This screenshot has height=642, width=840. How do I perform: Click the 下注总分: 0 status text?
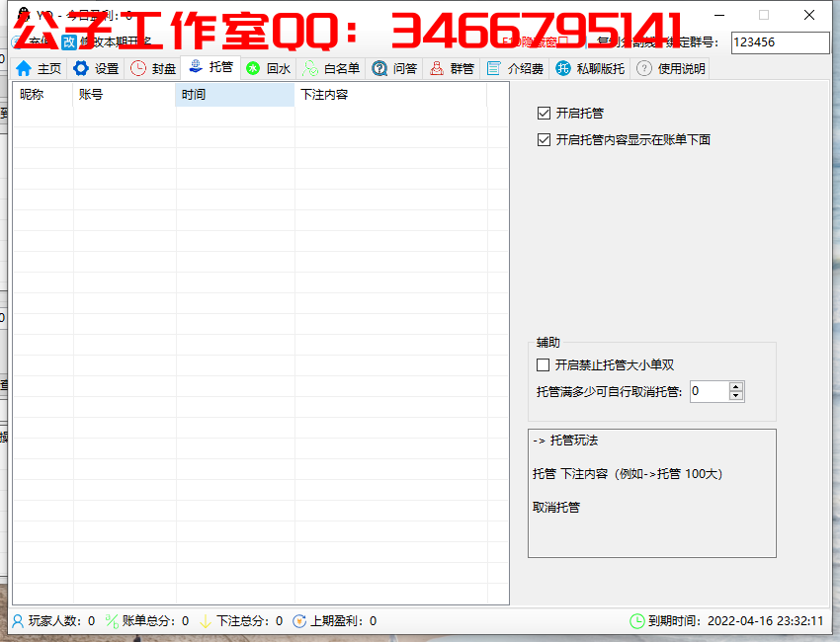(x=249, y=621)
